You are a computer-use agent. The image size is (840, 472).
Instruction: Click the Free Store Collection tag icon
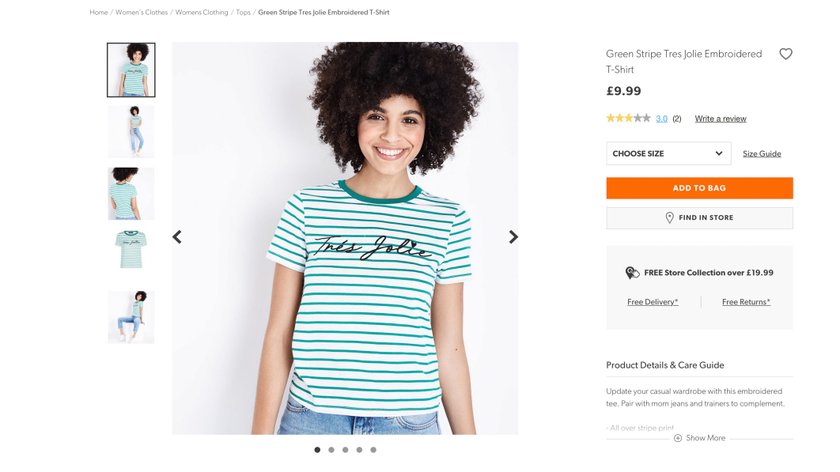click(632, 273)
